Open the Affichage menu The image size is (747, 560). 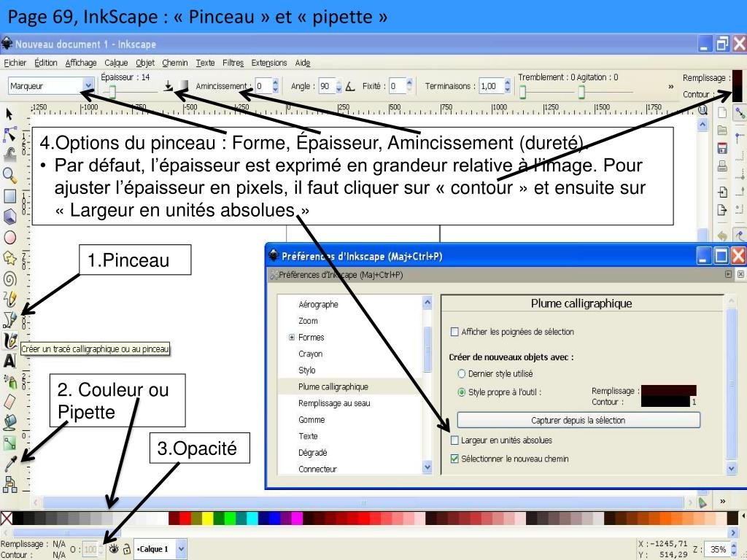click(x=81, y=63)
